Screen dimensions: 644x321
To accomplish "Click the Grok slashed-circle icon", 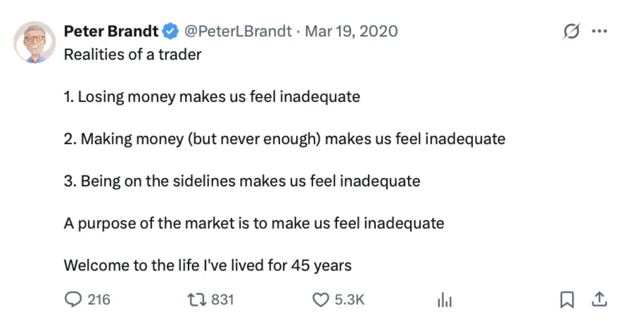I will [x=571, y=31].
